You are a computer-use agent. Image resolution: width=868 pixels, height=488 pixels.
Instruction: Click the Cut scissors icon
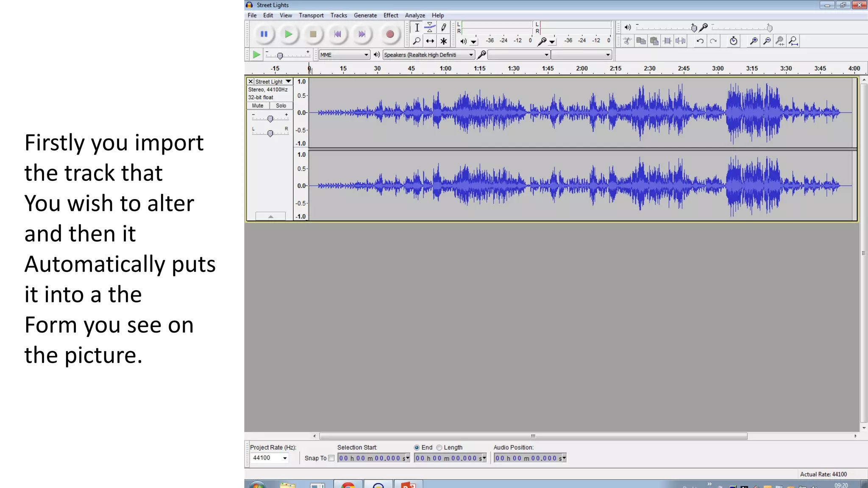[627, 41]
